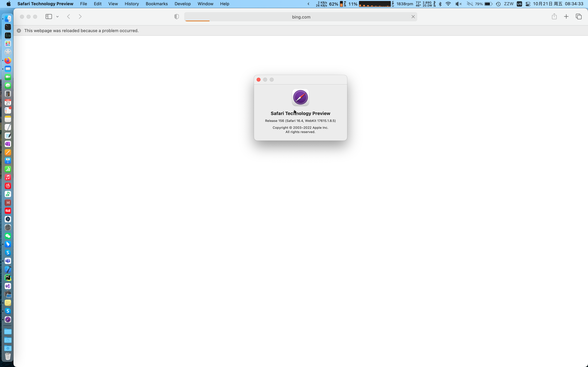Open the Share toolbar icon
Screen dimensions: 588x367
click(554, 17)
